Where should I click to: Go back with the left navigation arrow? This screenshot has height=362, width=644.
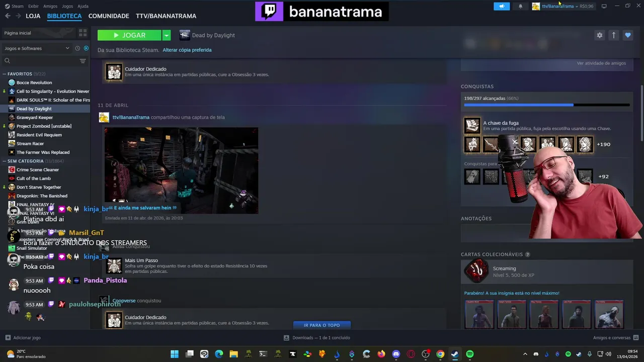coord(8,16)
